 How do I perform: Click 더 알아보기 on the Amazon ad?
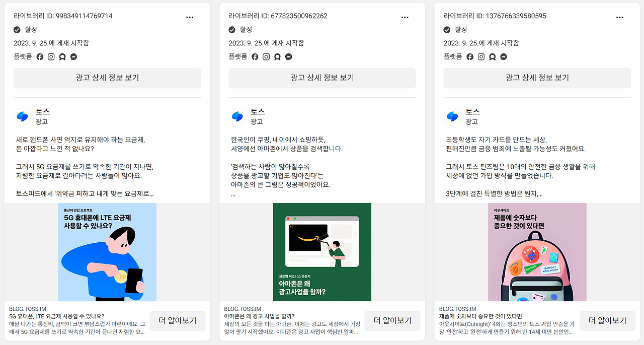coord(392,321)
